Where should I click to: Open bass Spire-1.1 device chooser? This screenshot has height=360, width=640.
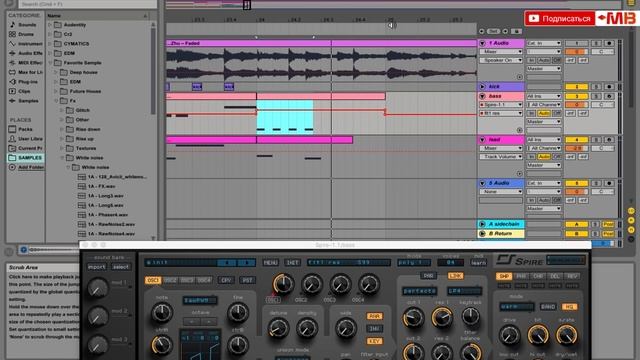coord(501,105)
